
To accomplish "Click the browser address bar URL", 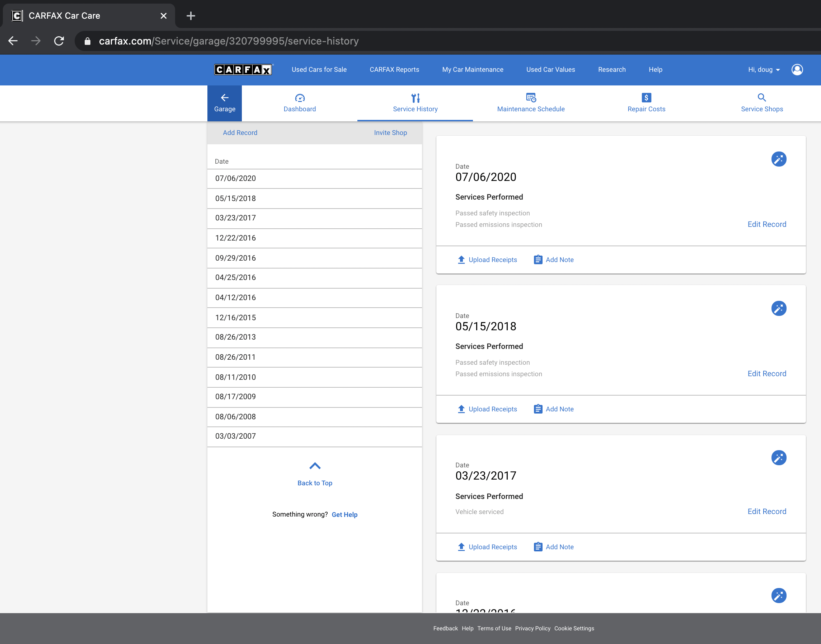I will click(x=229, y=41).
